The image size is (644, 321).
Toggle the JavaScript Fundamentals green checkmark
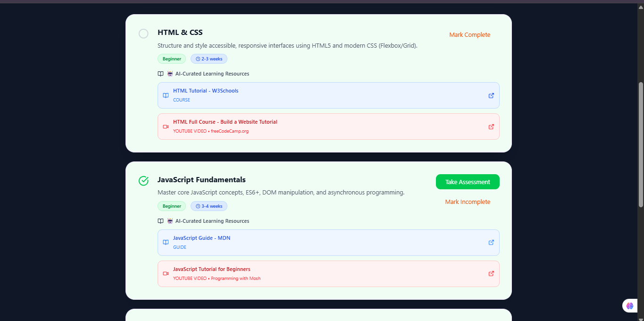point(143,181)
